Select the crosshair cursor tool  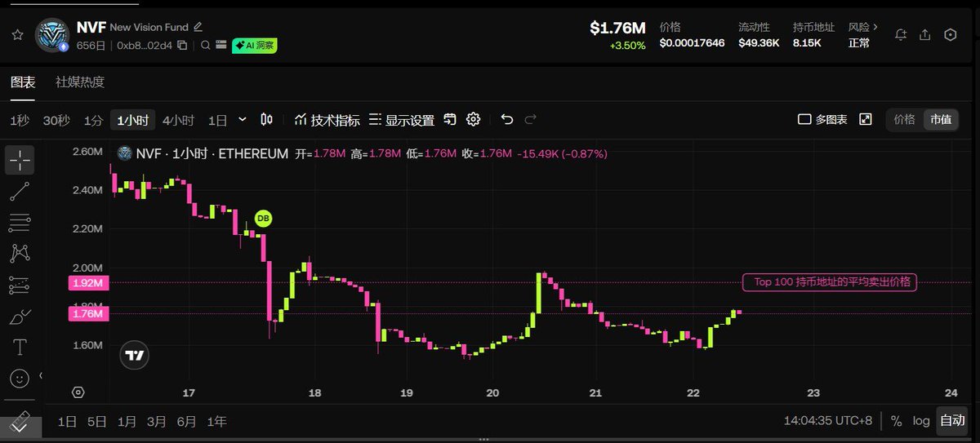coord(20,161)
